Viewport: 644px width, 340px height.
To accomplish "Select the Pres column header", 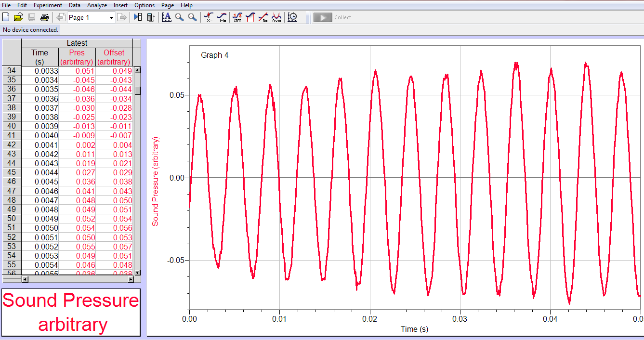I will (77, 56).
